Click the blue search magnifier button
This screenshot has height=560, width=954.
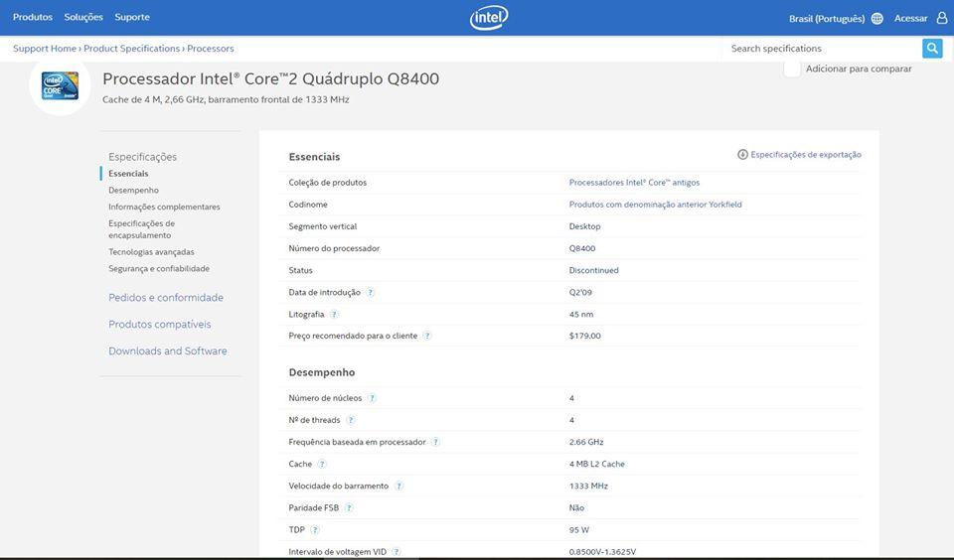pyautogui.click(x=932, y=48)
